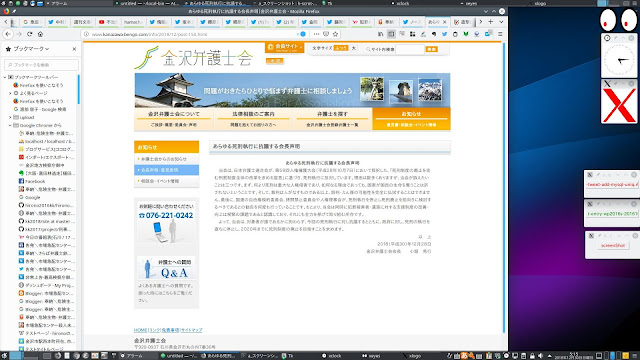Expand the よく見るページ folder
The image size is (640, 360).
[10, 93]
